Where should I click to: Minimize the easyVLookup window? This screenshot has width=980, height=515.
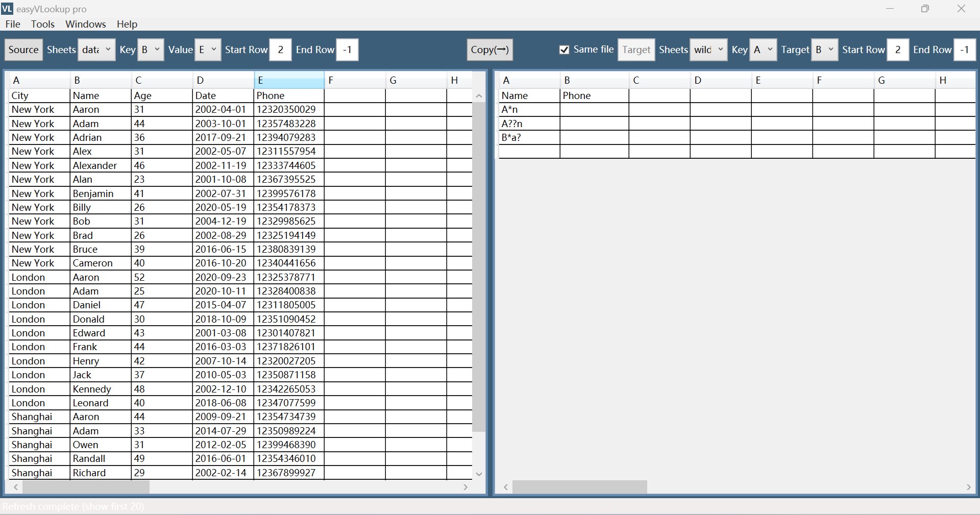pos(890,9)
